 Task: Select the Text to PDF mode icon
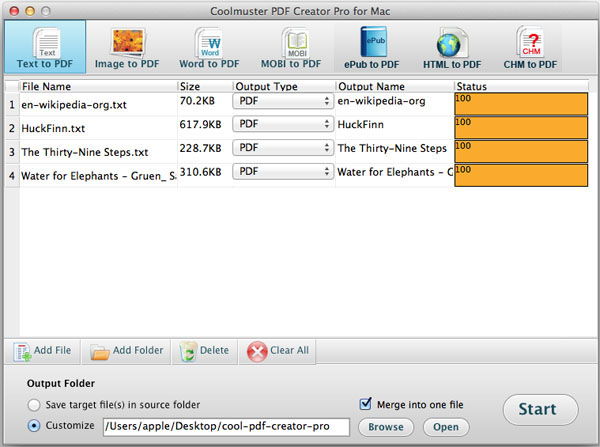[x=45, y=47]
